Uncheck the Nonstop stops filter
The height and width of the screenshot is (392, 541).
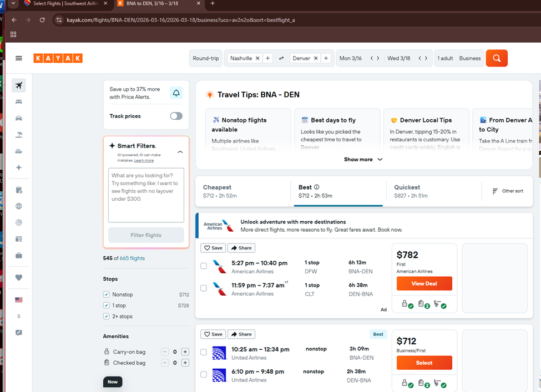tap(107, 294)
